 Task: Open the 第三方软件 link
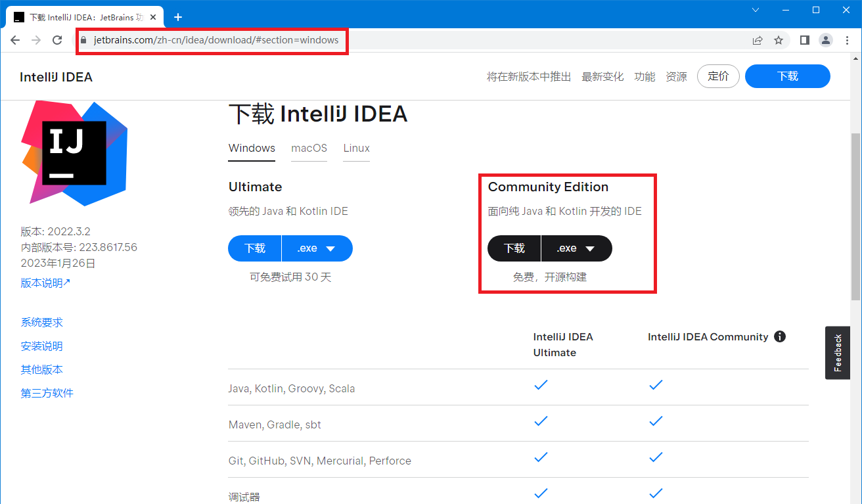(47, 393)
